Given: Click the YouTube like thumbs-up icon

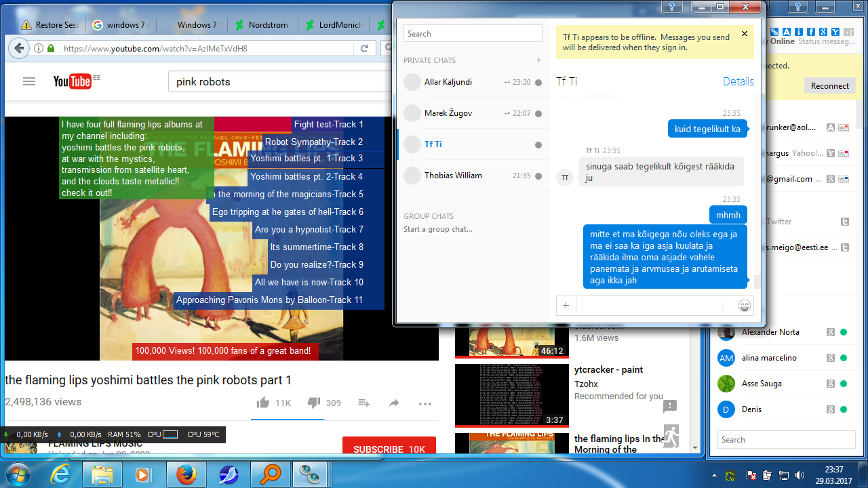Looking at the screenshot, I should [263, 403].
